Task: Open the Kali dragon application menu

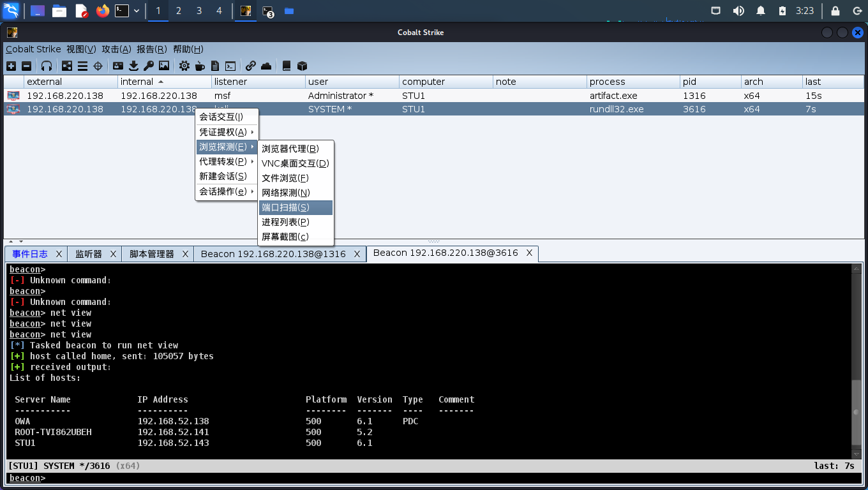Action: pyautogui.click(x=11, y=11)
